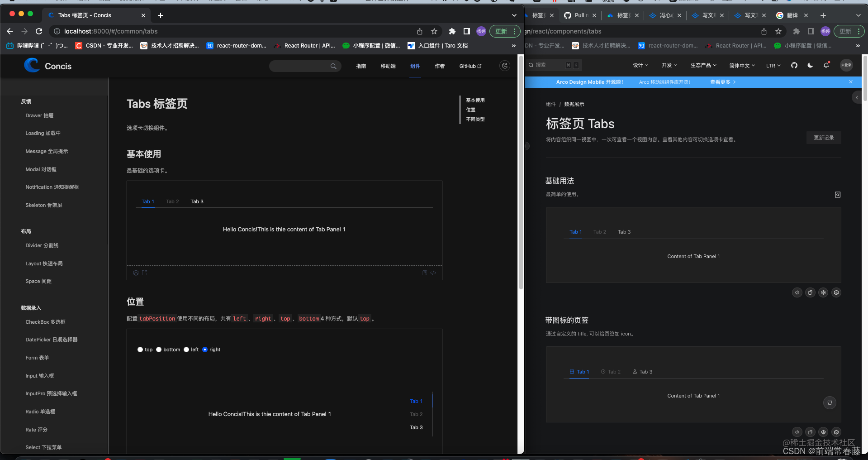This screenshot has width=868, height=460.
Task: Choose the bottom position radio option
Action: click(x=159, y=349)
